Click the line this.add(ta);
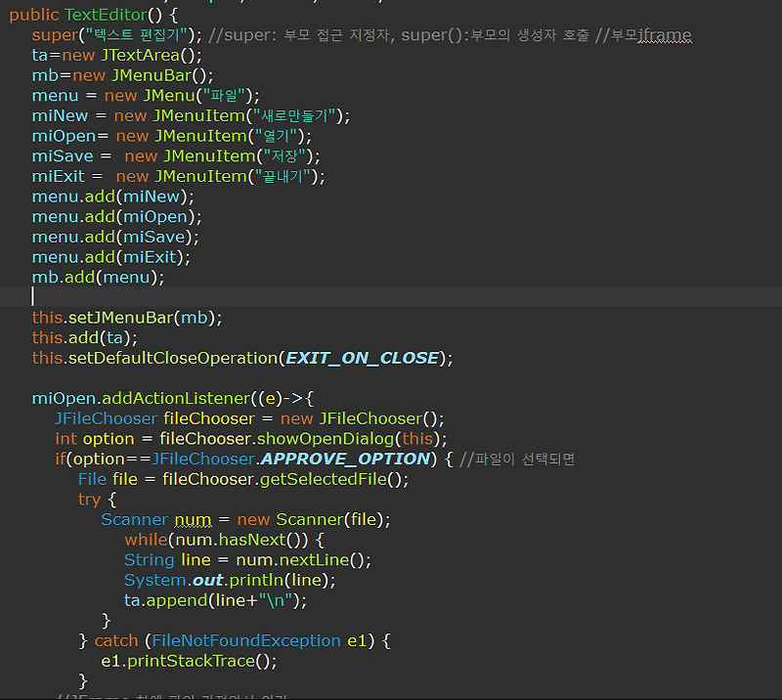The image size is (782, 700). coord(85,337)
